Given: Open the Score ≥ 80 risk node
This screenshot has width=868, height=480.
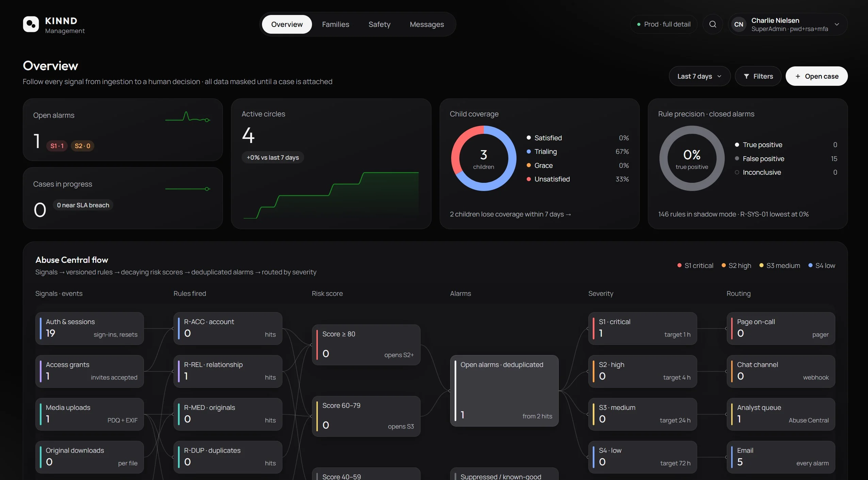Looking at the screenshot, I should tap(366, 345).
